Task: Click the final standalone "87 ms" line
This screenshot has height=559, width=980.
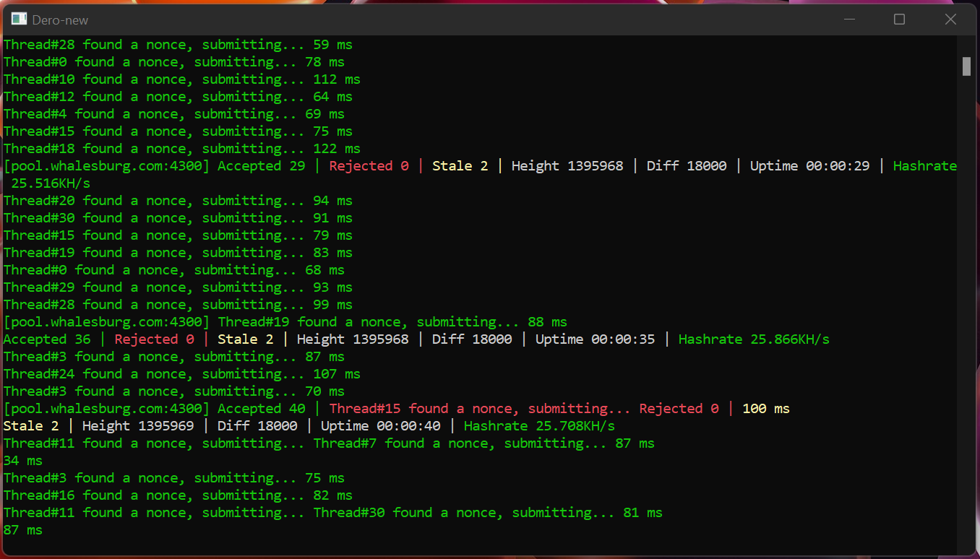Action: (x=23, y=530)
